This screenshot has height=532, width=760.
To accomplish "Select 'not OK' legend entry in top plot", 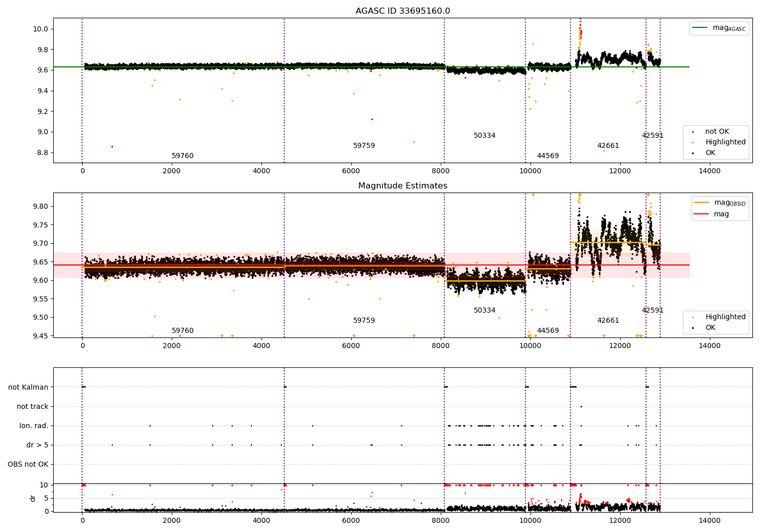I will [717, 132].
